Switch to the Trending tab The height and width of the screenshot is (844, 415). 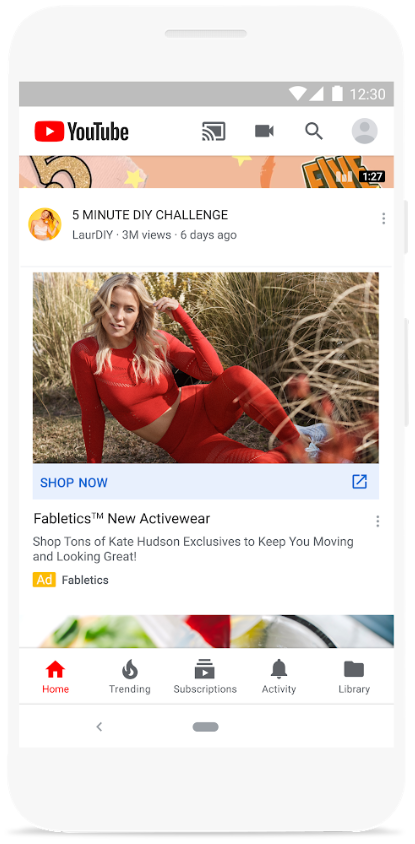tap(130, 676)
